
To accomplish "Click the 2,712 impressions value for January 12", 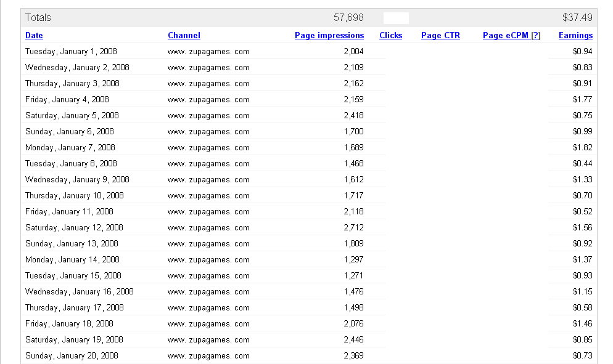I will [355, 227].
